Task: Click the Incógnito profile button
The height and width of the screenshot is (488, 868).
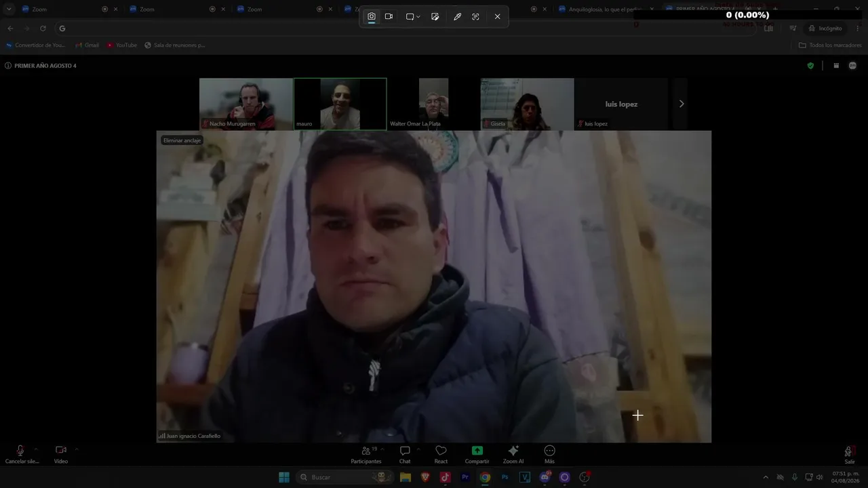Action: click(825, 28)
